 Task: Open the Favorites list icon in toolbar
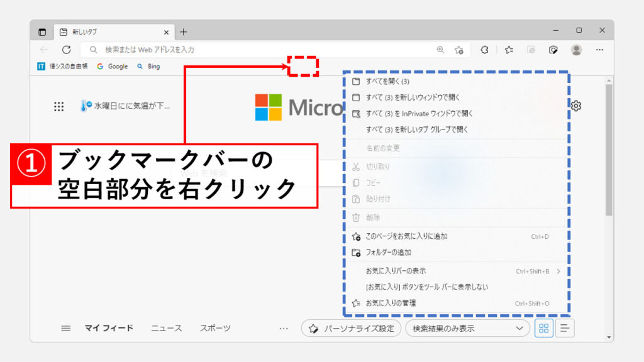point(509,50)
